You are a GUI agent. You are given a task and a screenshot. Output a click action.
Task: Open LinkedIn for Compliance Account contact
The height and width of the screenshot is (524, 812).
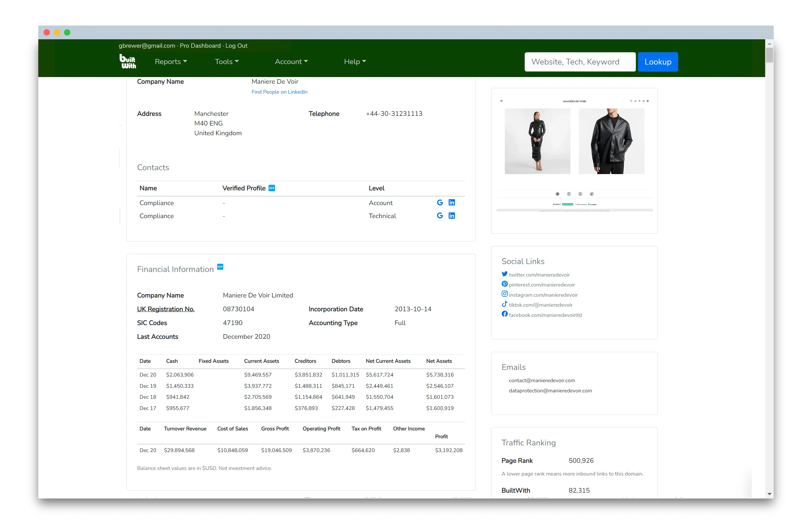pos(451,203)
